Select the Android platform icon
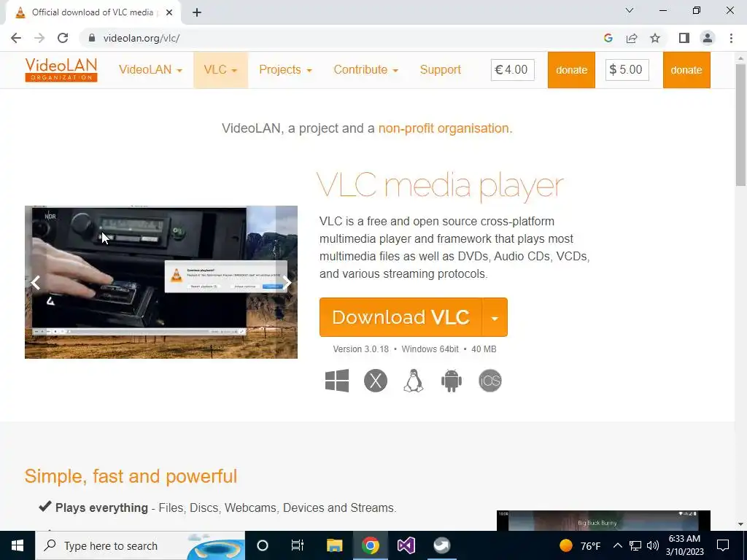 click(x=452, y=381)
